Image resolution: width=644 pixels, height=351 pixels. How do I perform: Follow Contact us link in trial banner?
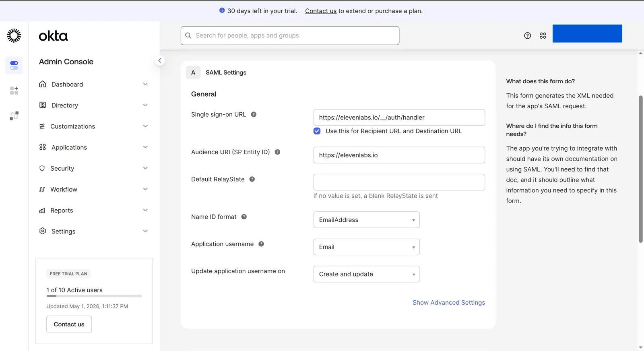click(321, 11)
